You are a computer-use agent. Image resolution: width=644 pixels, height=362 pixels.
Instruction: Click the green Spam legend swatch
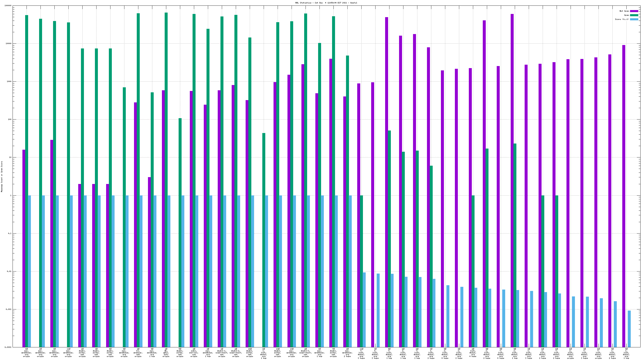[634, 15]
